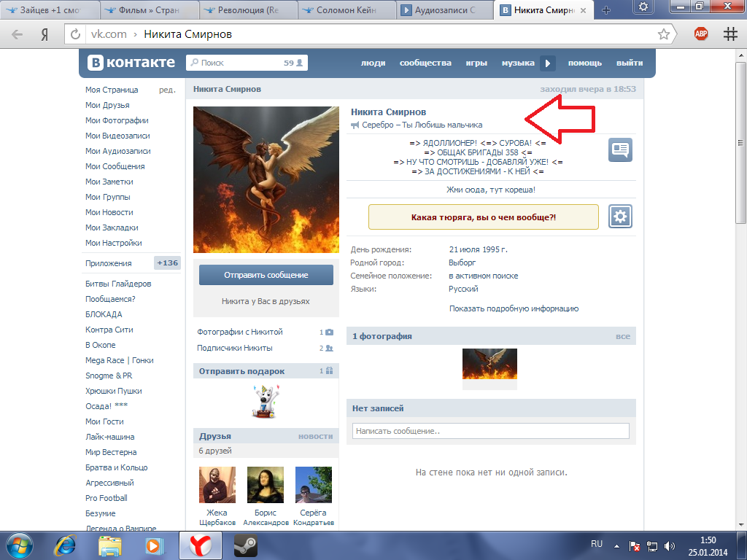The width and height of the screenshot is (747, 560).
Task: Open the Adblock Plus extension icon
Action: (701, 34)
